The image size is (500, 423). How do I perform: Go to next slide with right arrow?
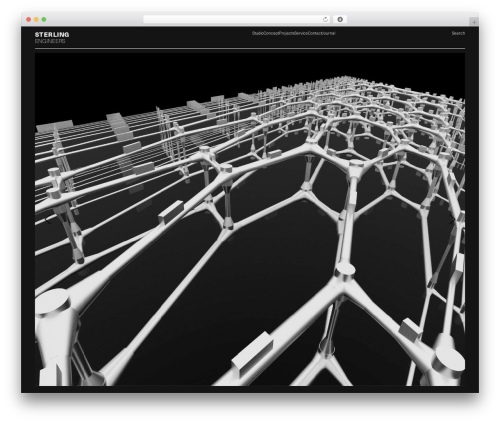[x=452, y=220]
